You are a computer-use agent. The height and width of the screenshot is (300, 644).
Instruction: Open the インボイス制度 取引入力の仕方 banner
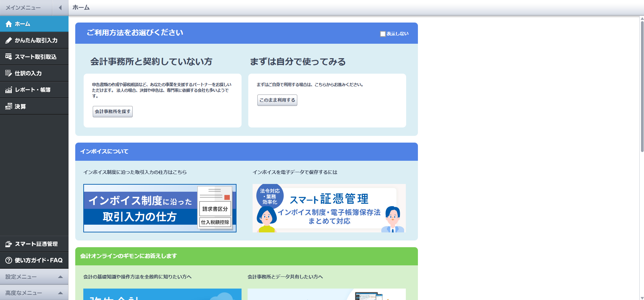click(x=160, y=208)
